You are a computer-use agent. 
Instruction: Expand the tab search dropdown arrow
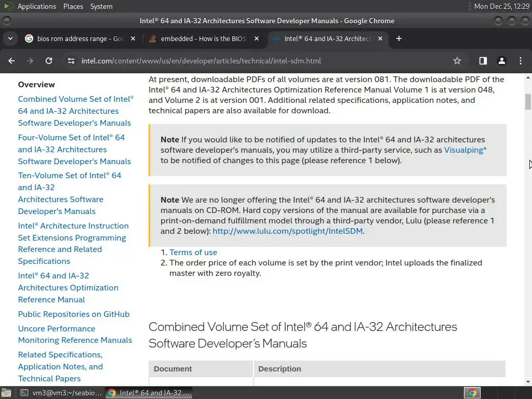[10, 38]
